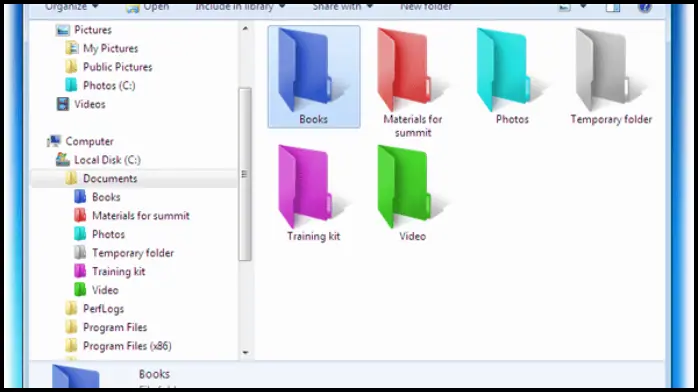Select the gray Temporary folder icon
This screenshot has width=698, height=392.
tap(611, 70)
